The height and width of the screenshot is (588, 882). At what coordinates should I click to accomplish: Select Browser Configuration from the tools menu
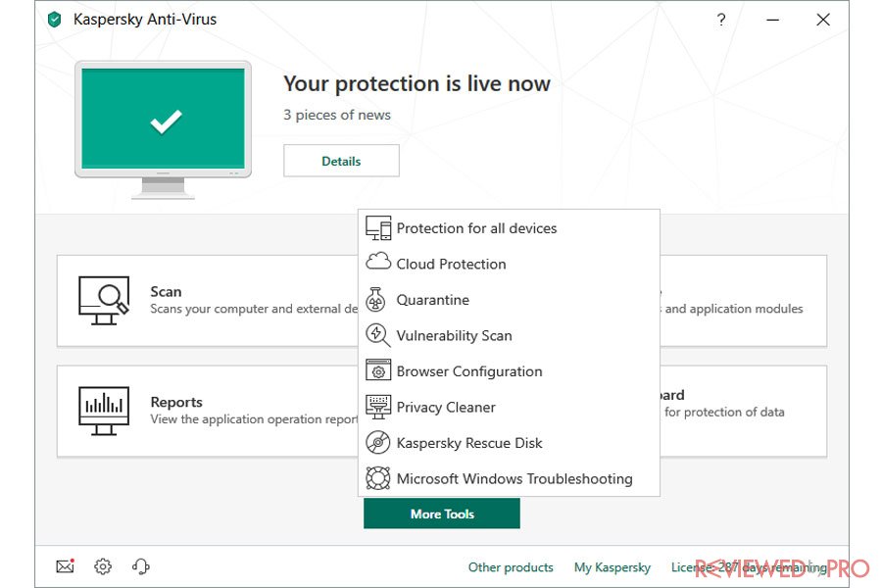[509, 370]
